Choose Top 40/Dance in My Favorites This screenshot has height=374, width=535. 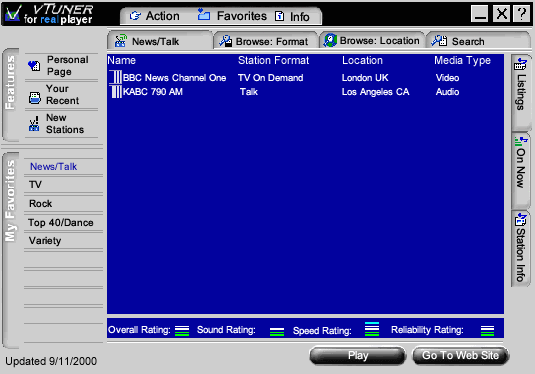pyautogui.click(x=61, y=222)
